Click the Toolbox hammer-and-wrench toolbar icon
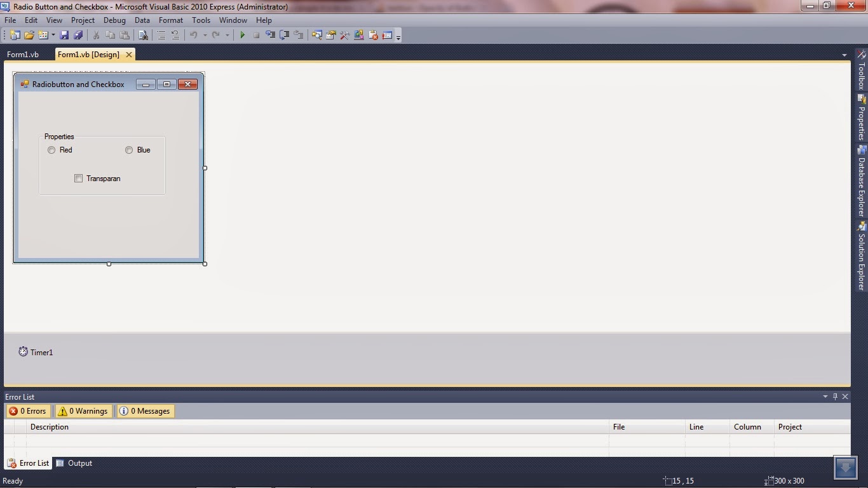868x488 pixels. coord(344,36)
